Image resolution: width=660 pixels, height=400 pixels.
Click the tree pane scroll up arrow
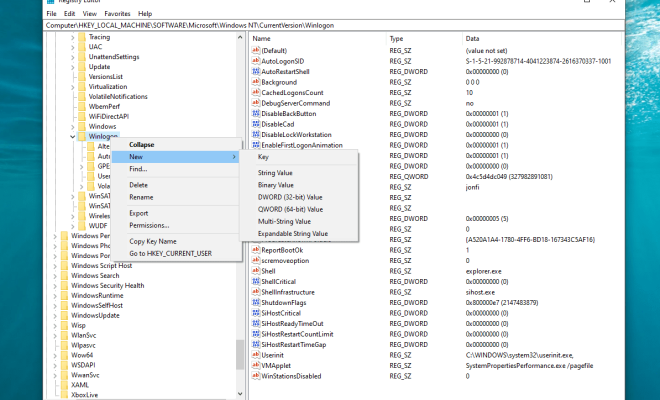(240, 37)
